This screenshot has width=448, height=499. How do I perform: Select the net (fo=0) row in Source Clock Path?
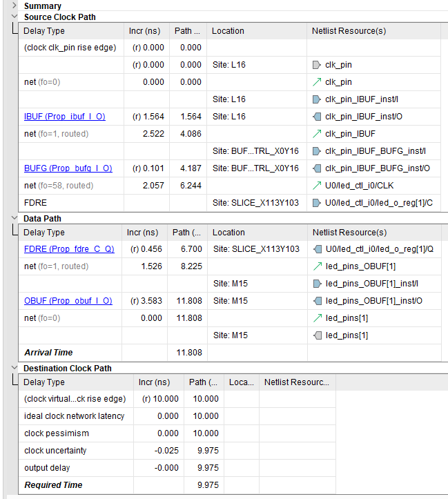[229, 82]
